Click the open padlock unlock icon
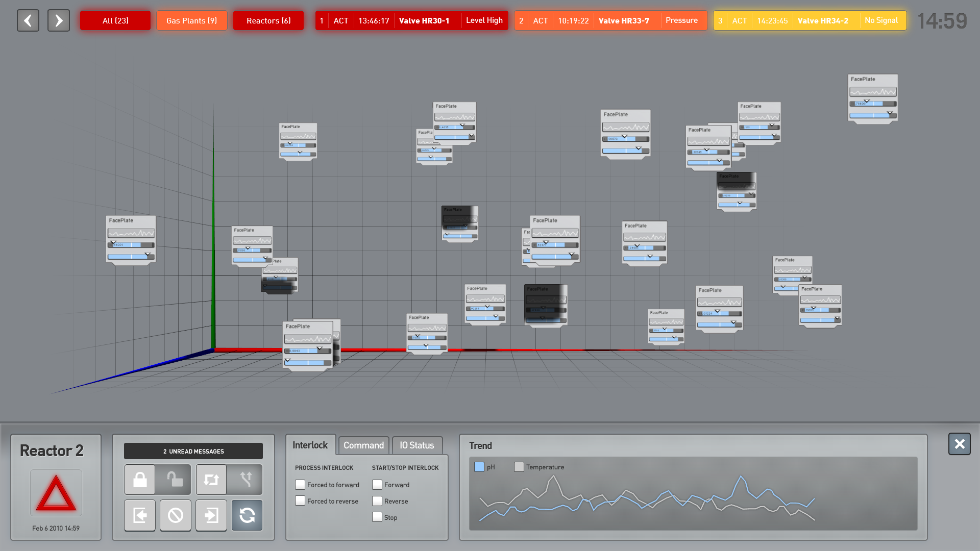 (x=175, y=480)
